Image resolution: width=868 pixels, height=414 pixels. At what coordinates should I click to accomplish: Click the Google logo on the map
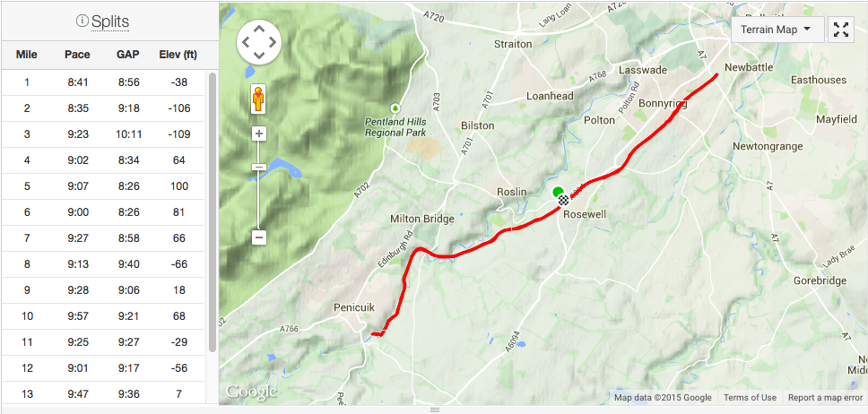pyautogui.click(x=251, y=392)
